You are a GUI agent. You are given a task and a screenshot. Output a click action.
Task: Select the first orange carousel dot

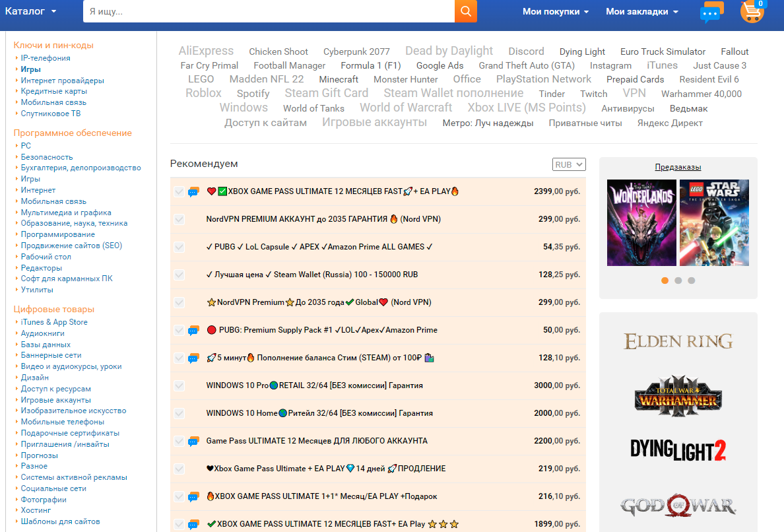665,281
